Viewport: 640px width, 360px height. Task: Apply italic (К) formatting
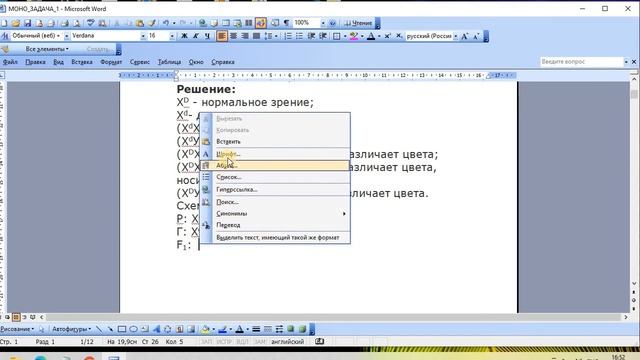(196, 36)
